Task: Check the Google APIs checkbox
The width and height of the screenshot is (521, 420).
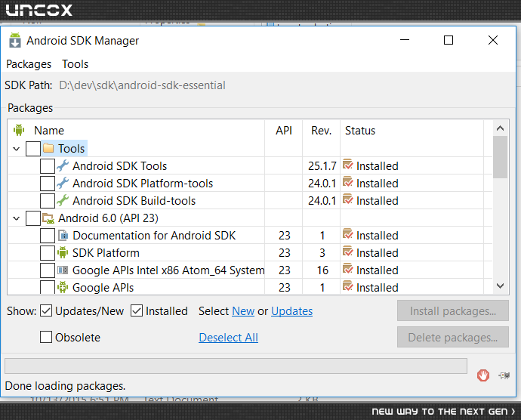Action: [x=48, y=287]
